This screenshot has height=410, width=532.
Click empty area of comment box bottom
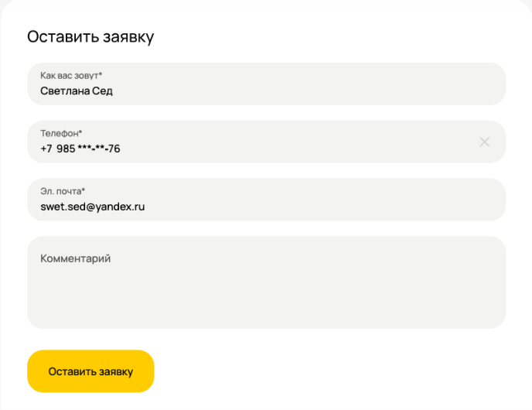click(266, 313)
